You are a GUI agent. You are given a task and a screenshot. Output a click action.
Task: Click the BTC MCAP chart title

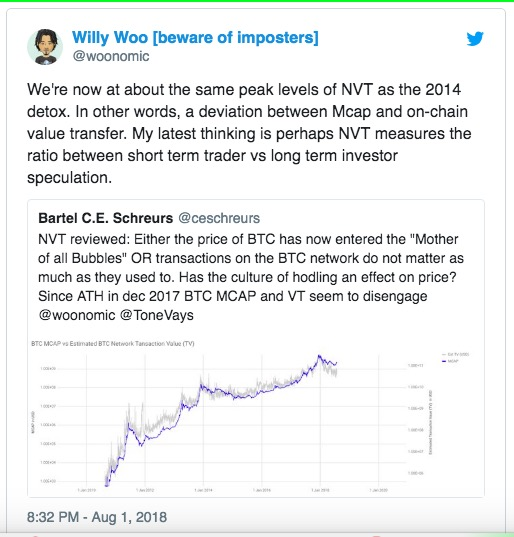pos(113,344)
